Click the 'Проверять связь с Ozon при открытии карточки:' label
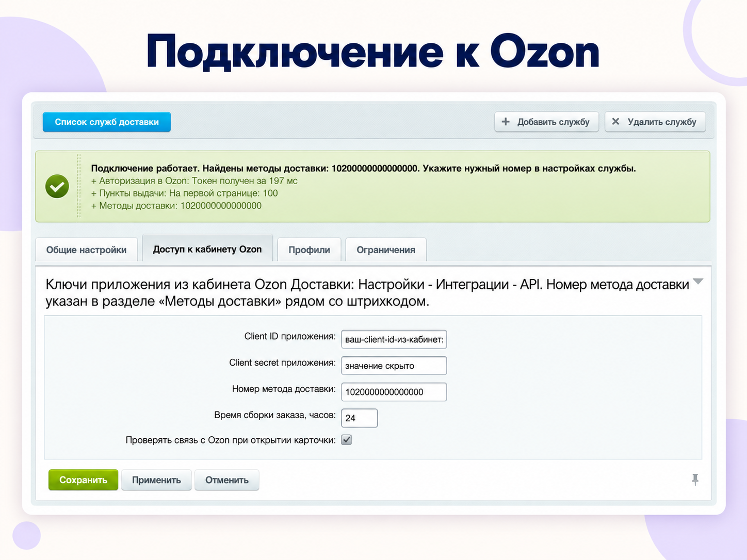Viewport: 747px width, 560px height. pyautogui.click(x=231, y=440)
